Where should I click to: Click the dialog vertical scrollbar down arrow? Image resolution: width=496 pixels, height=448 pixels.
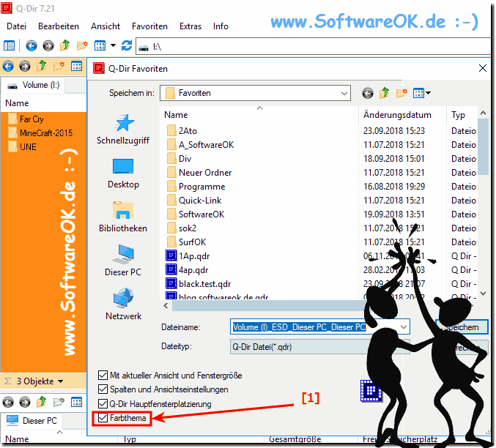(x=483, y=294)
